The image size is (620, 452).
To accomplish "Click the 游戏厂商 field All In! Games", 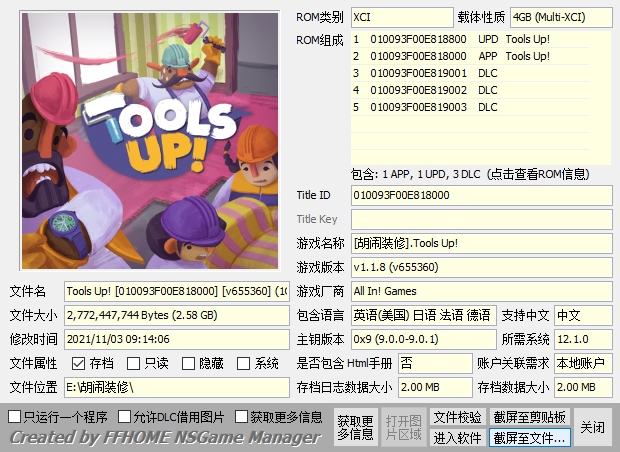I will click(x=482, y=291).
